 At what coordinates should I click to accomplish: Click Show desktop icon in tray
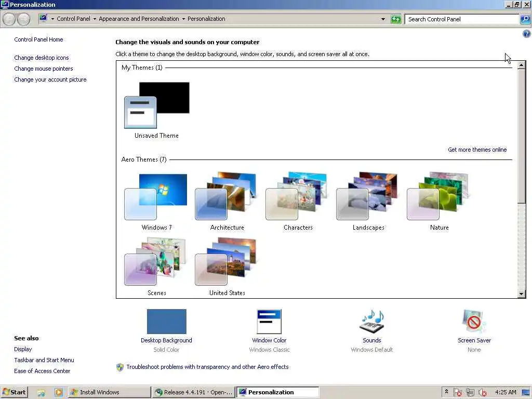pyautogui.click(x=526, y=393)
